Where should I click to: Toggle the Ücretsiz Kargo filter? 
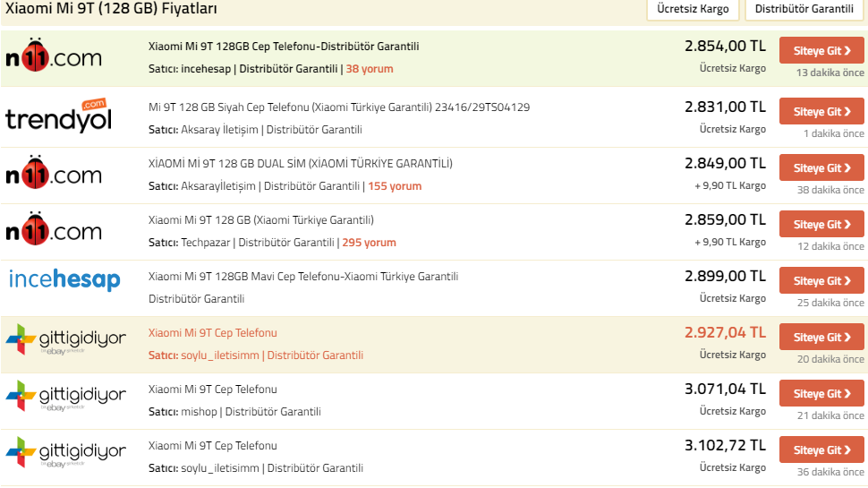click(x=693, y=10)
